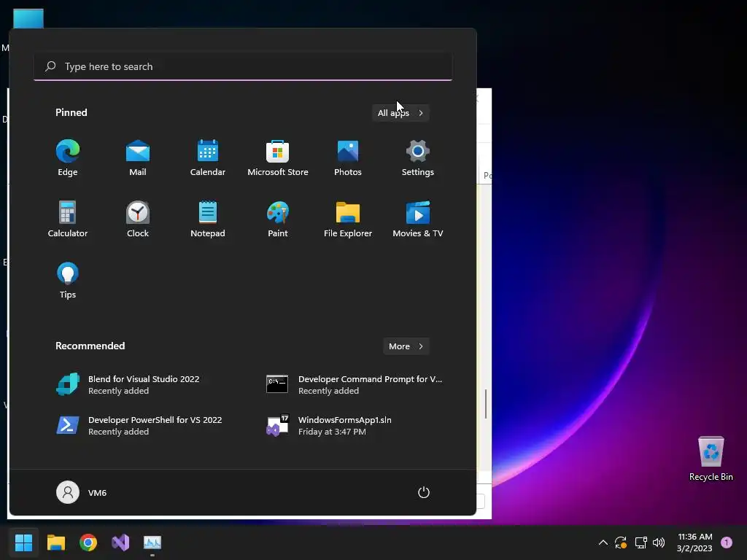Open the clock showing 11:36 AM
Image resolution: width=747 pixels, height=560 pixels.
[x=694, y=542]
